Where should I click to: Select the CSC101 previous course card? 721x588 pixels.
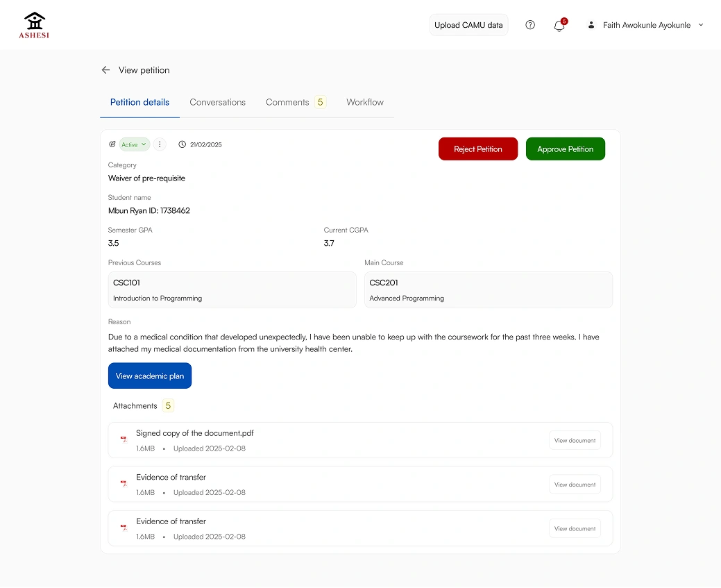pos(232,290)
